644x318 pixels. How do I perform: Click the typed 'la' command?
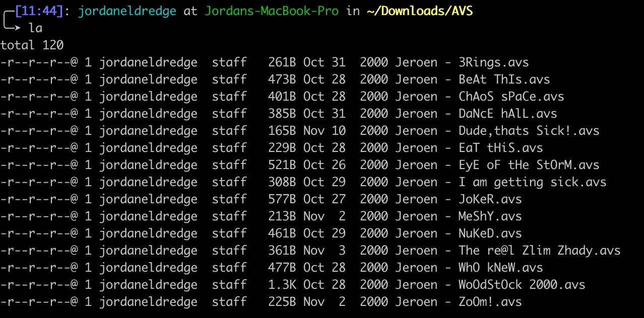[x=35, y=28]
